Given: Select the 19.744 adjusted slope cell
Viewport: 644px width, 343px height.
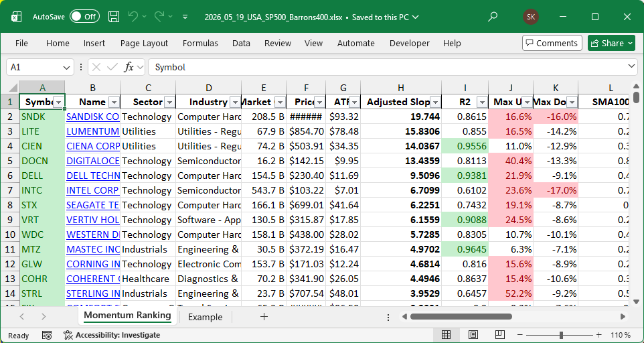Looking at the screenshot, I should pos(401,117).
